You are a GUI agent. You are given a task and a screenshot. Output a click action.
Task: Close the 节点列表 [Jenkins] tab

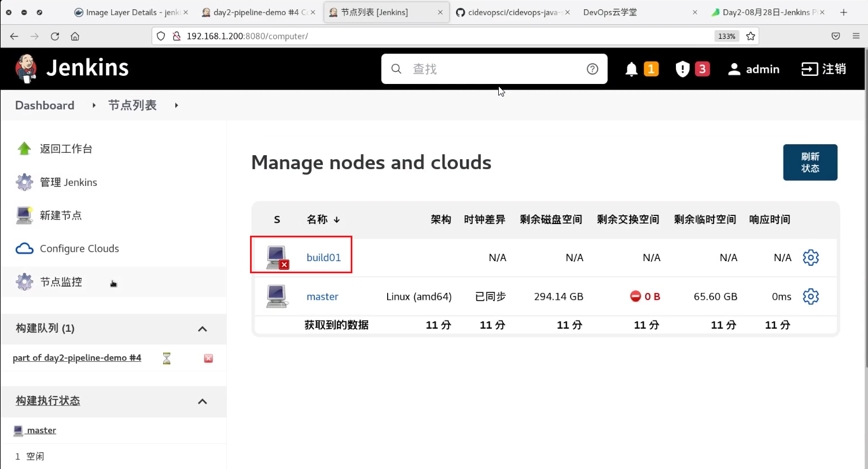coord(440,12)
